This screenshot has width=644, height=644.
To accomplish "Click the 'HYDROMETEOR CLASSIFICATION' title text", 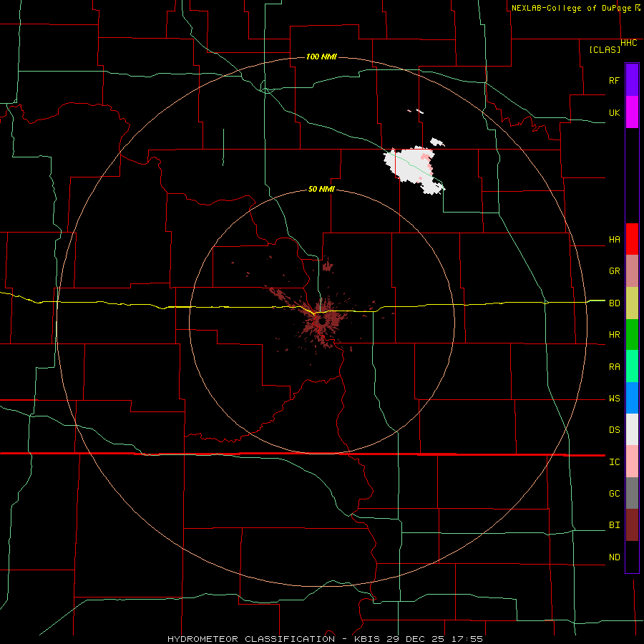I will 251,639.
